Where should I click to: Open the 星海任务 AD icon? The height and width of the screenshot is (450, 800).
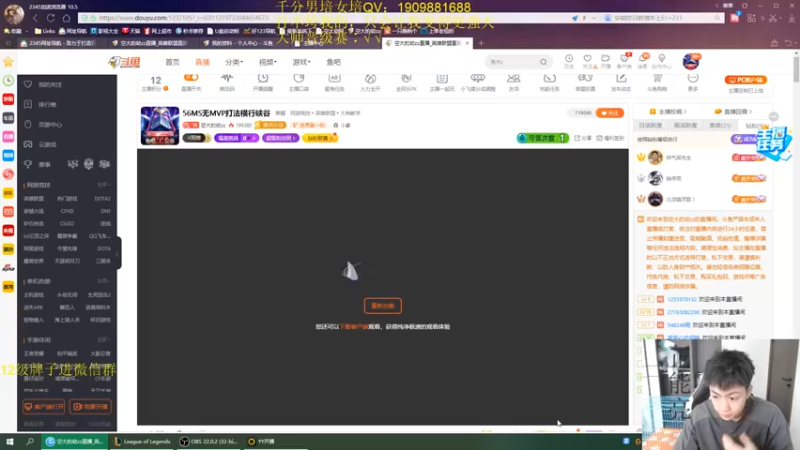334,82
